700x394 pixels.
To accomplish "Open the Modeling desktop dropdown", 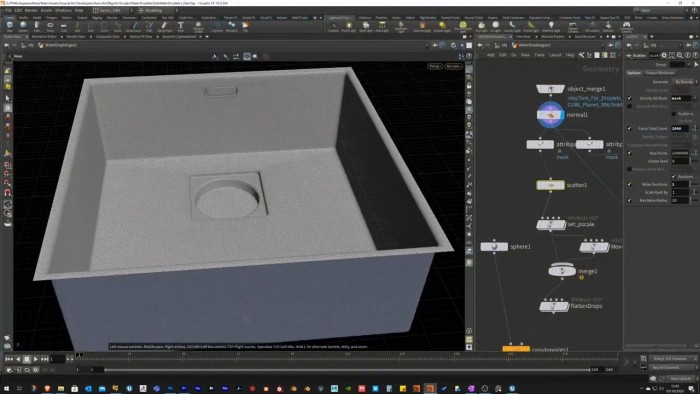I will [154, 10].
